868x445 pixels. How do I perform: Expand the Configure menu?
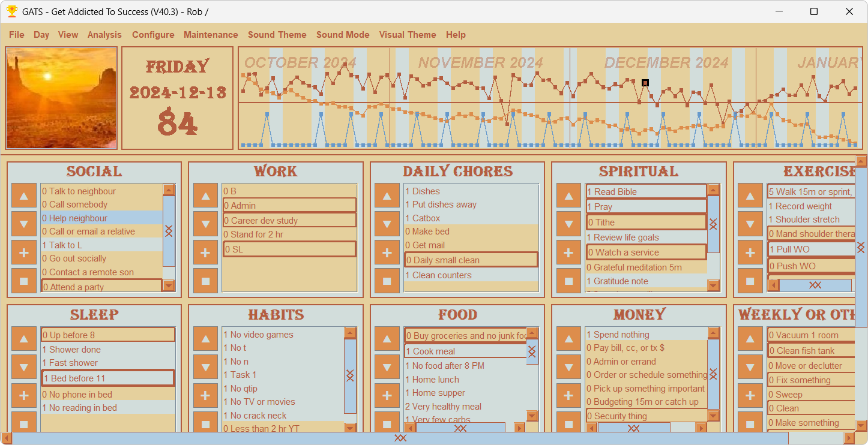[153, 35]
